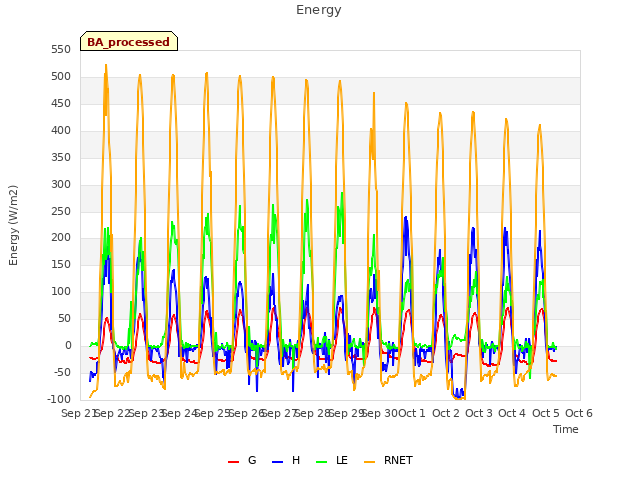This screenshot has height=480, width=640.
Task: Click the Oct 2 x-axis date label
Action: point(446,413)
